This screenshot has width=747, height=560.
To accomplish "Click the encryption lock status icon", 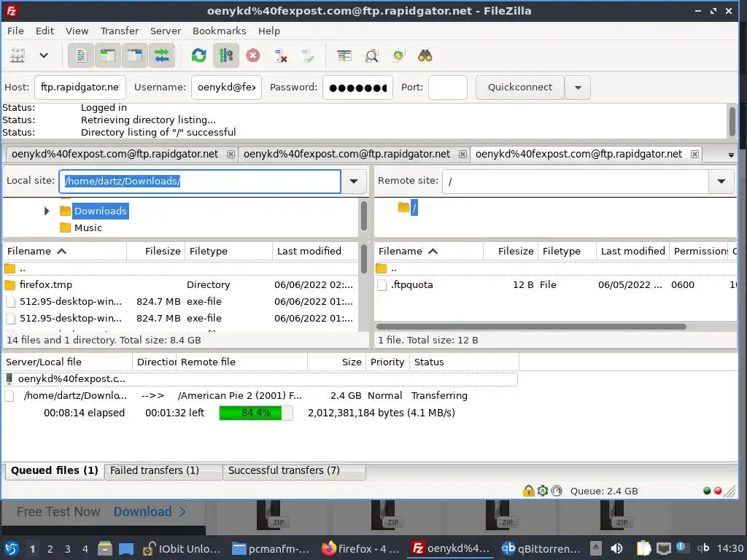I will pos(528,491).
